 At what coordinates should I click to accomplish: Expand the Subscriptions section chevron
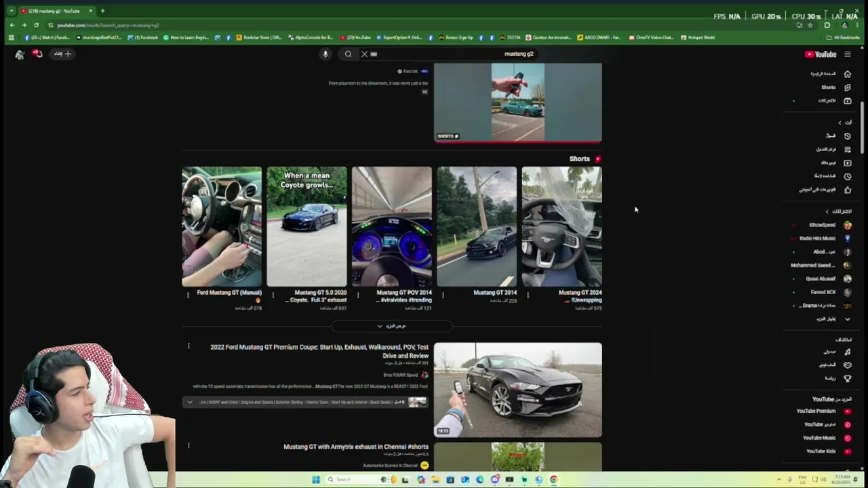click(827, 211)
